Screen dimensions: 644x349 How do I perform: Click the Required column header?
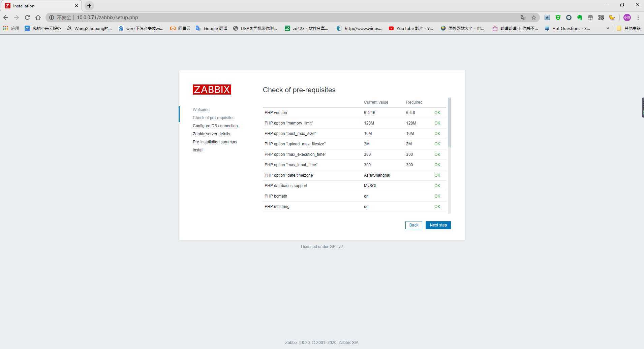(414, 102)
